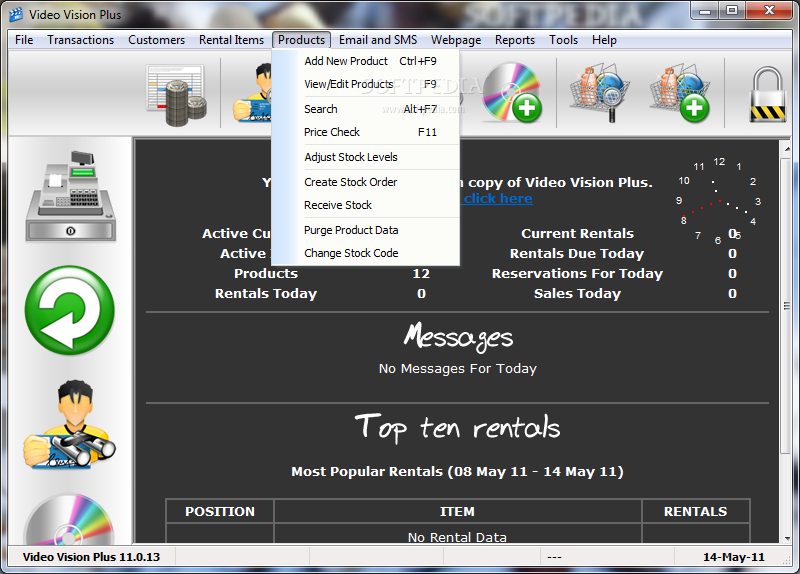Click 'No Messages For Today' text
This screenshot has width=800, height=574.
458,368
